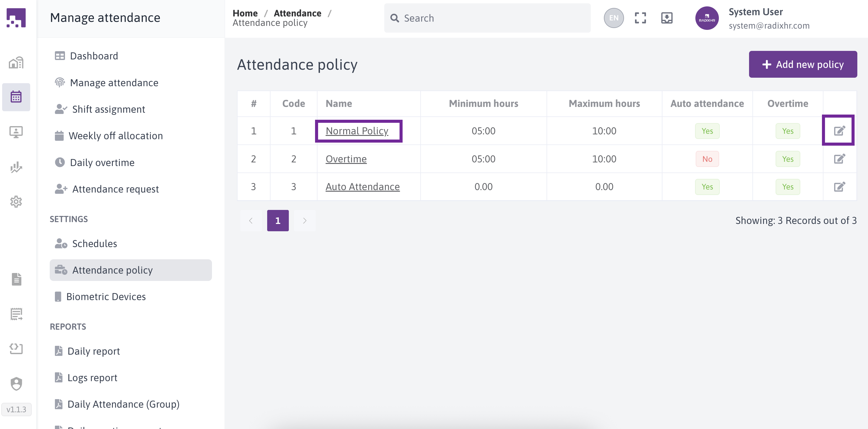Open System User profile avatar

pos(707,18)
